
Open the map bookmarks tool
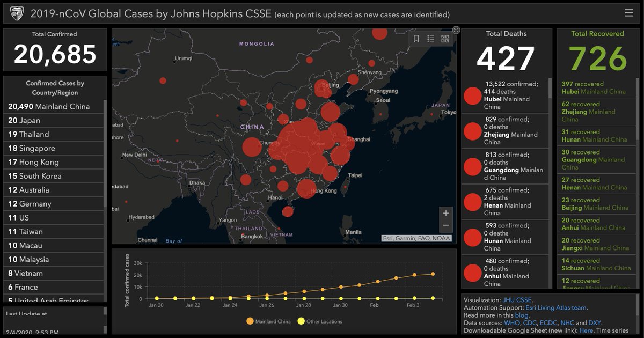pos(416,39)
